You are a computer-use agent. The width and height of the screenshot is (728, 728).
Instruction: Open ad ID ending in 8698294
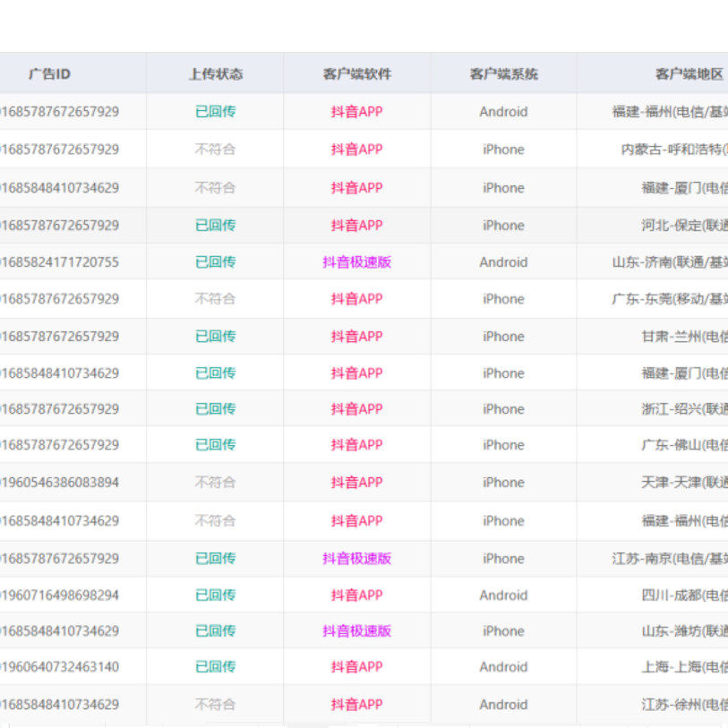[x=59, y=595]
